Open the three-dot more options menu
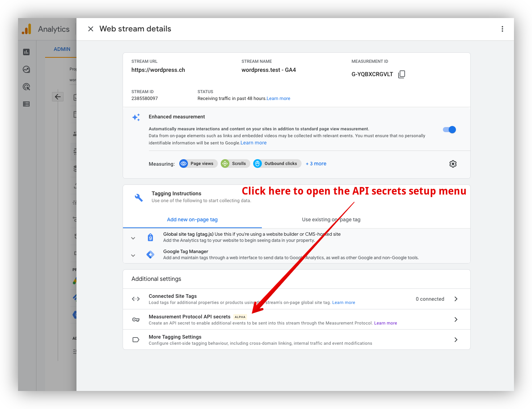 pos(502,29)
